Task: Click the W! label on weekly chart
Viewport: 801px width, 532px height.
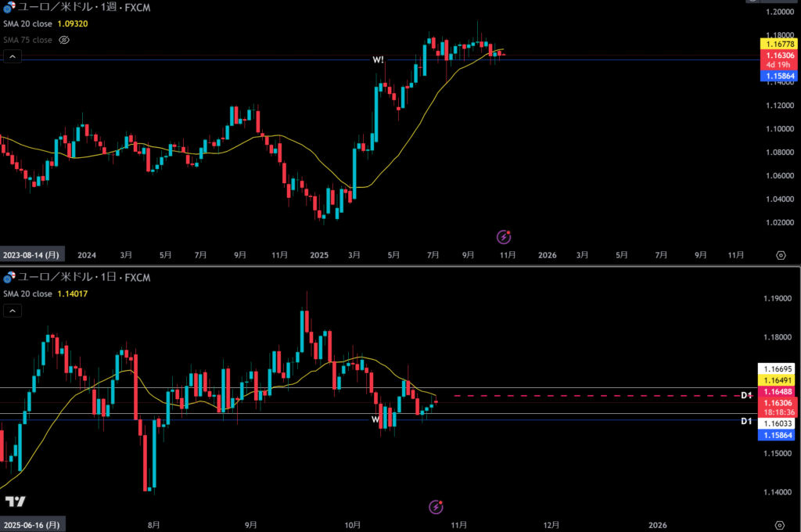Action: (378, 59)
